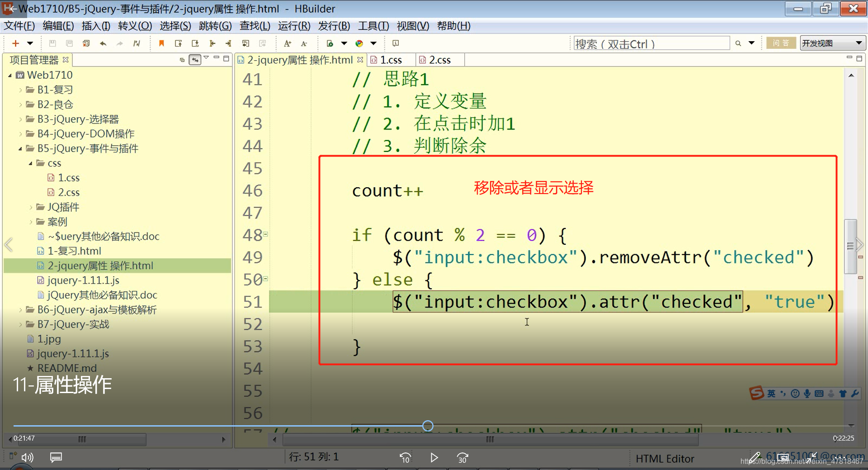
Task: Select 2.css in the project tree
Action: click(x=64, y=192)
